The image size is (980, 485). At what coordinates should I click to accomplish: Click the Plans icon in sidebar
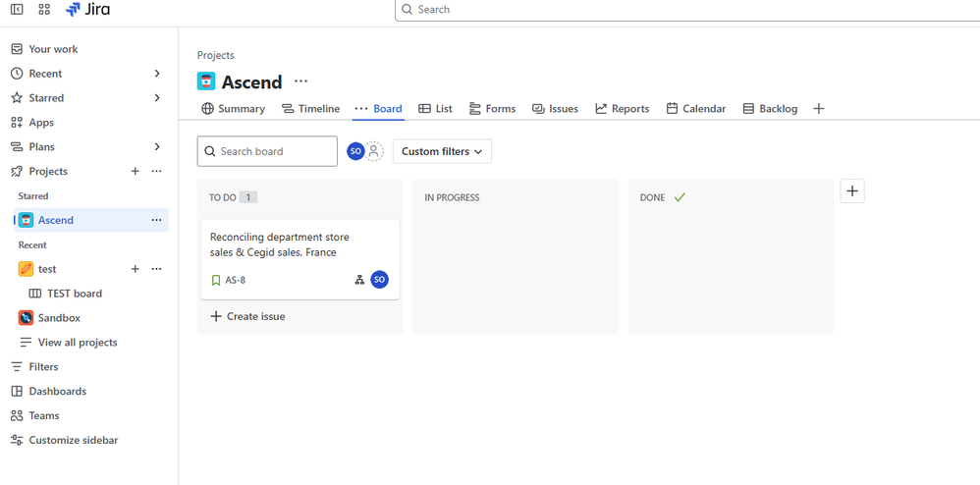17,147
